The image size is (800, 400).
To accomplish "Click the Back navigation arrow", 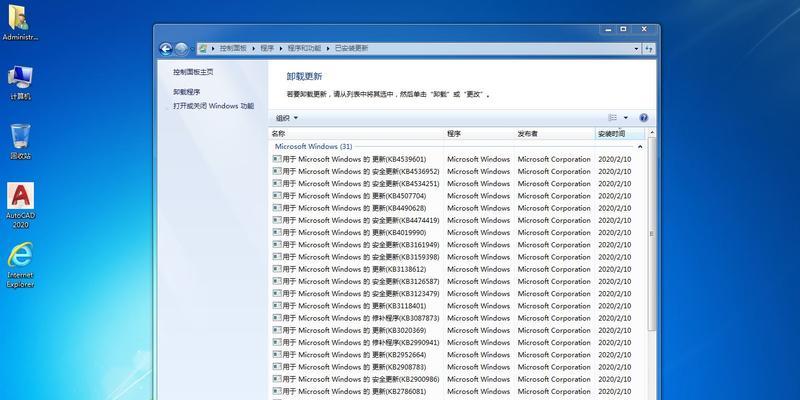I will click(165, 49).
